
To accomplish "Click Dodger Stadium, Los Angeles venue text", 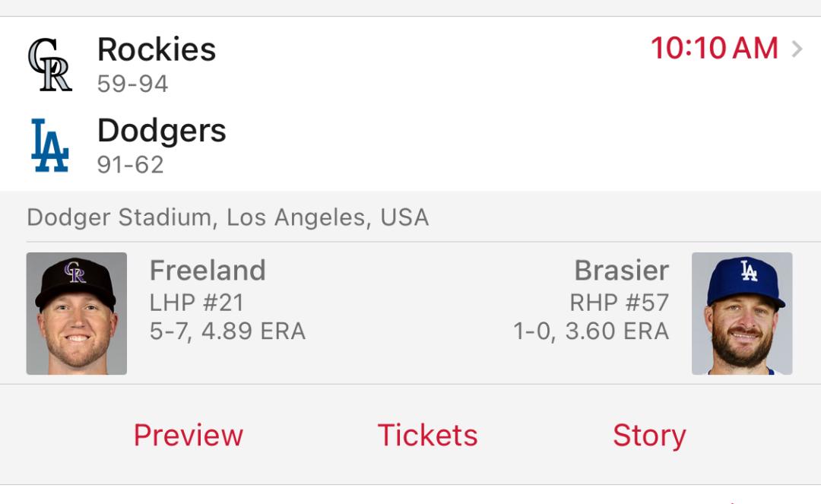I will [x=228, y=217].
